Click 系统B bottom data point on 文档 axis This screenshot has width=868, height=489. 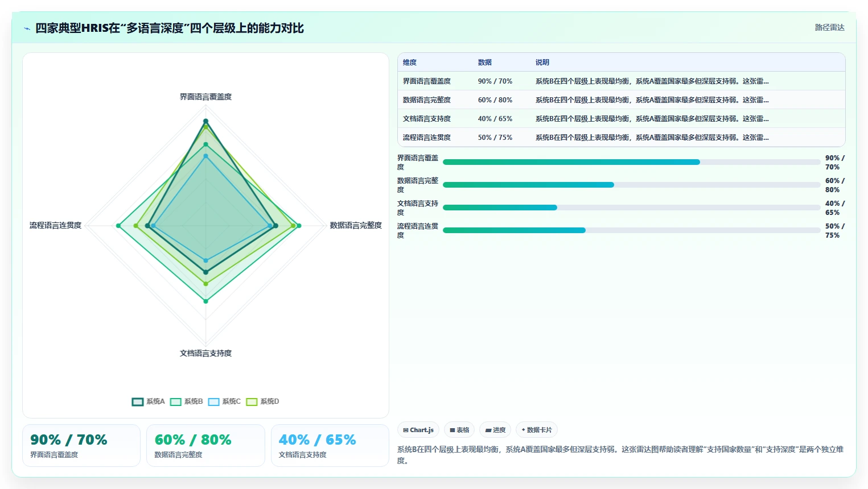[x=205, y=301]
